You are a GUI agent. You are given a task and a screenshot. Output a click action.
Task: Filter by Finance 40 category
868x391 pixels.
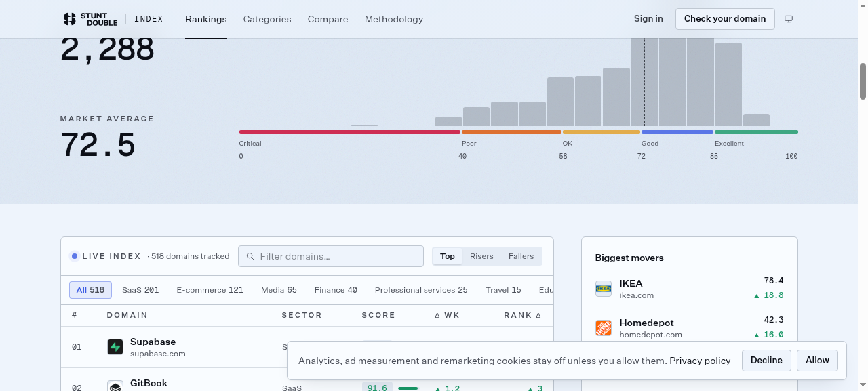click(336, 290)
